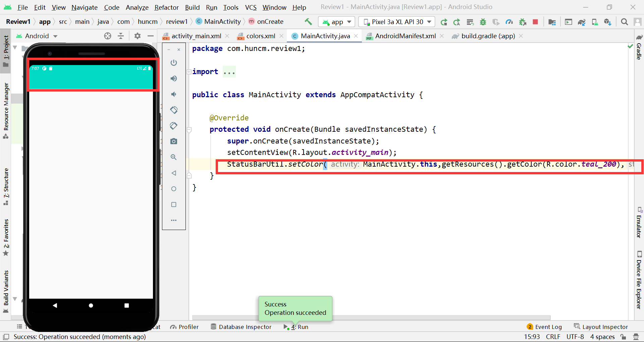This screenshot has width=644, height=342.
Task: Switch to the colors.xml tab
Action: tap(260, 36)
